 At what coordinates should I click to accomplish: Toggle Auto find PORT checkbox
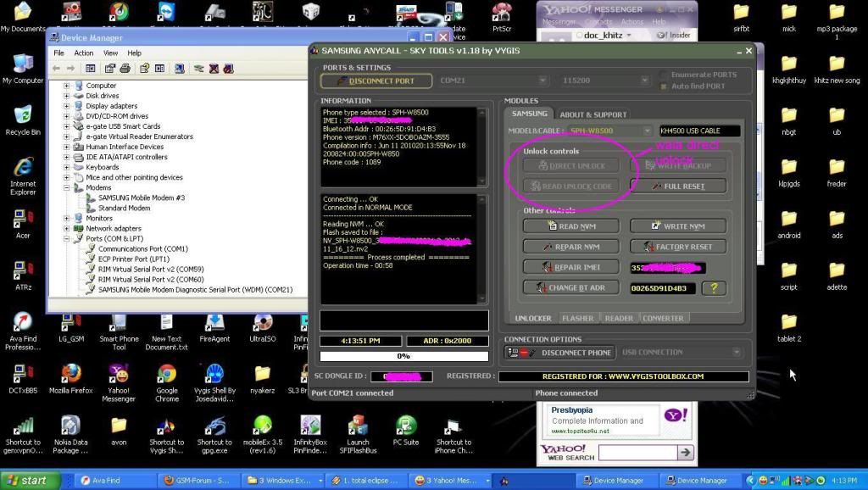tap(664, 86)
